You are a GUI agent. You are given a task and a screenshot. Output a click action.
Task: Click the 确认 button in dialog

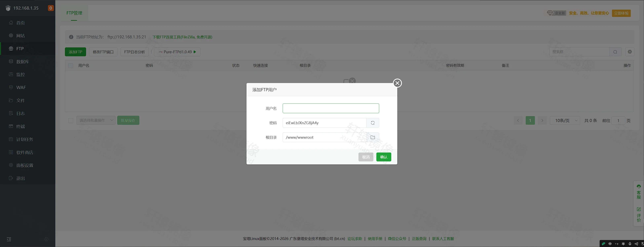pos(383,157)
